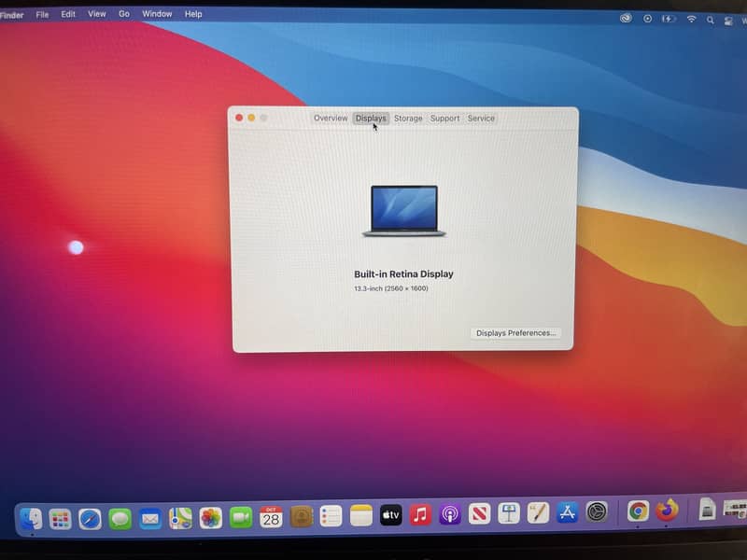Open Contacts from the Dock
Image resolution: width=747 pixels, height=560 pixels.
click(301, 517)
